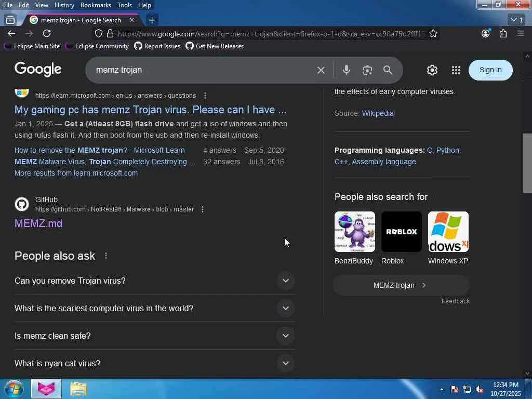
Task: Open "MEMZ Malware,Virus, Trojan Completely Destroying" link
Action: [x=104, y=162]
